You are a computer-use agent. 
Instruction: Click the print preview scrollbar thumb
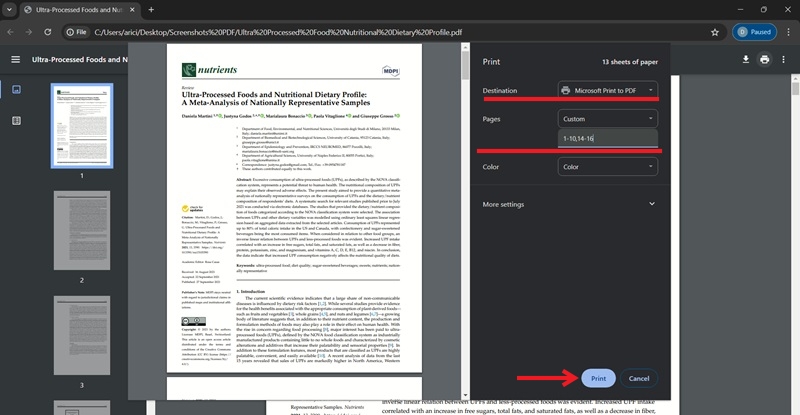click(465, 65)
